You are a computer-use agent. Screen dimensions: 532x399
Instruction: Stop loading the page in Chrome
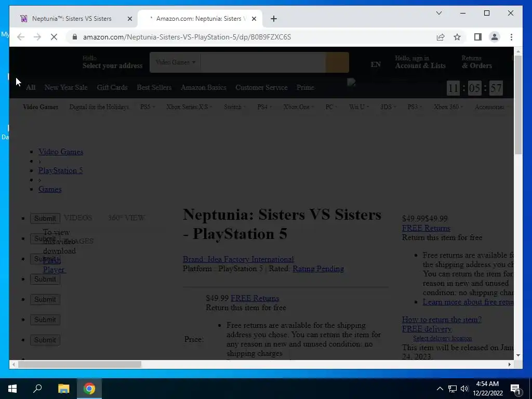(54, 37)
